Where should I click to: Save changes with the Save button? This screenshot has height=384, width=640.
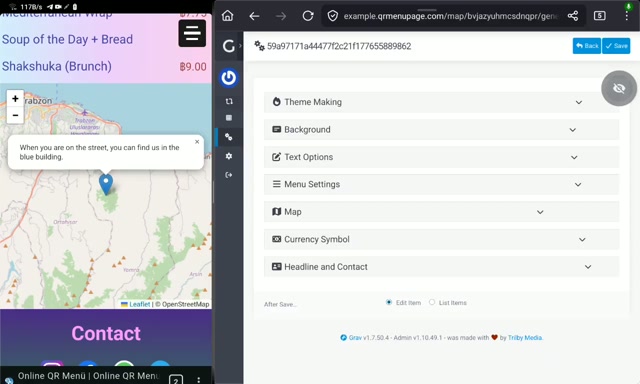(616, 46)
